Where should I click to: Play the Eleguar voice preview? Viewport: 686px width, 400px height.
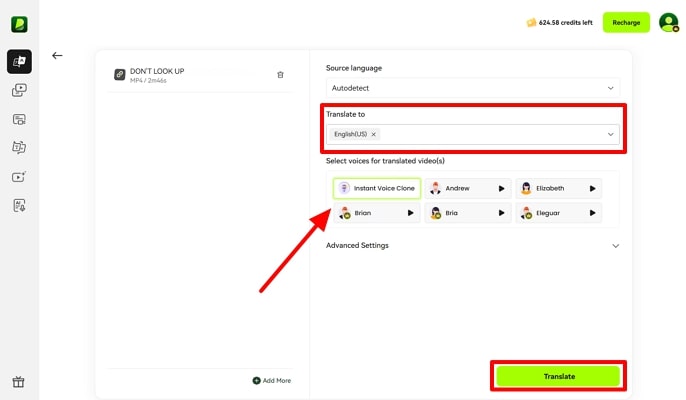[592, 213]
